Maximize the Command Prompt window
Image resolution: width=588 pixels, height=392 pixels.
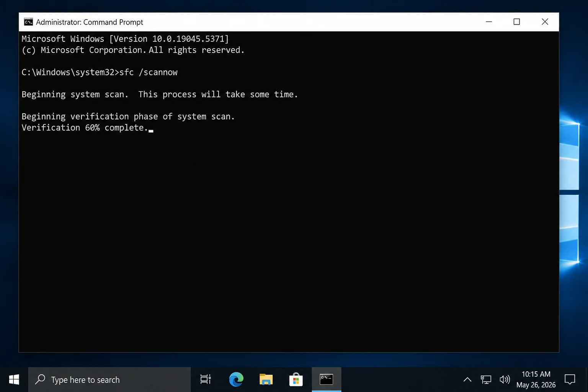[517, 22]
